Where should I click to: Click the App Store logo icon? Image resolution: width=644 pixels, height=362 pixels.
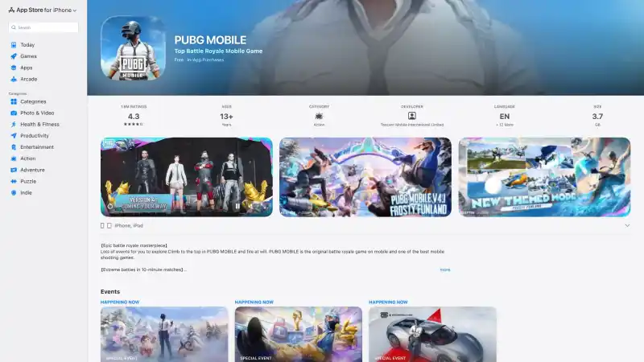[11, 10]
